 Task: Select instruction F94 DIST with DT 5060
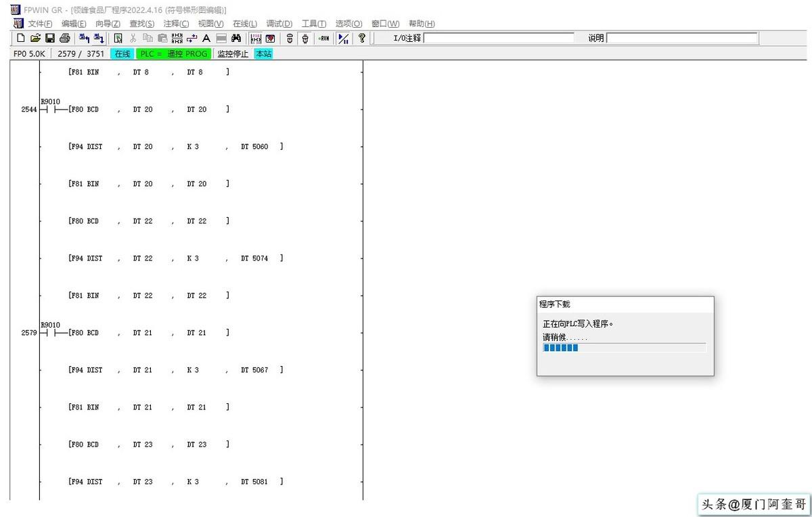(176, 147)
